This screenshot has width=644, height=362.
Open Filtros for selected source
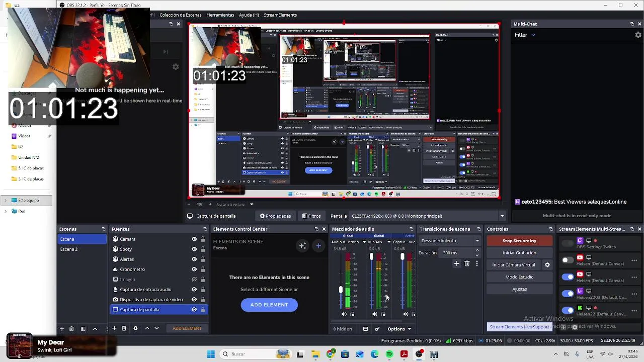(x=311, y=216)
